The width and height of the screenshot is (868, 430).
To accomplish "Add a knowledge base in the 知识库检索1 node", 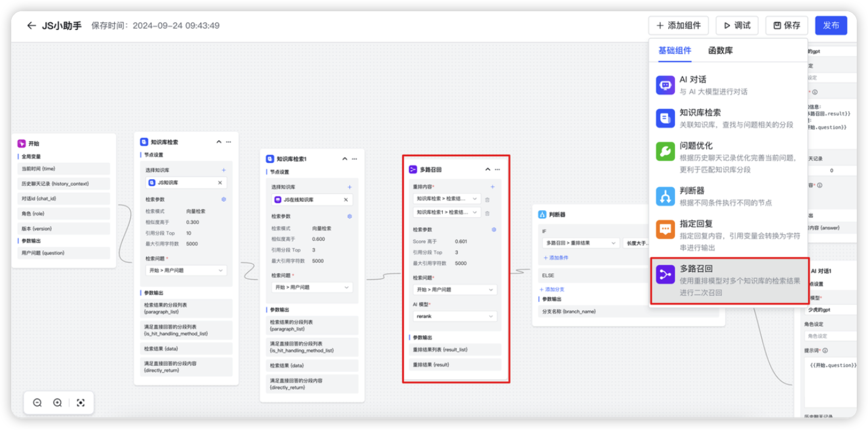I will (x=350, y=187).
